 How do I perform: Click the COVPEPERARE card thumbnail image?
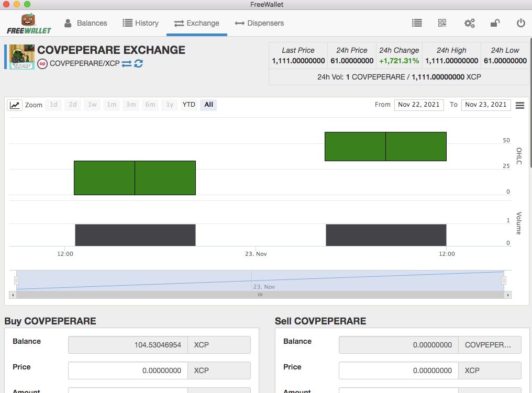click(21, 57)
